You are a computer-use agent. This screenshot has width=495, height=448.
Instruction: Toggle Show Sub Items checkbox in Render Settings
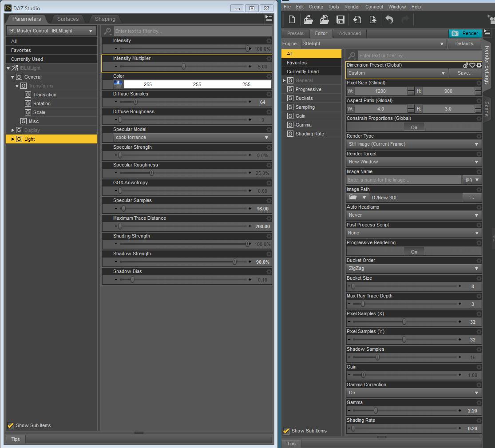click(286, 431)
